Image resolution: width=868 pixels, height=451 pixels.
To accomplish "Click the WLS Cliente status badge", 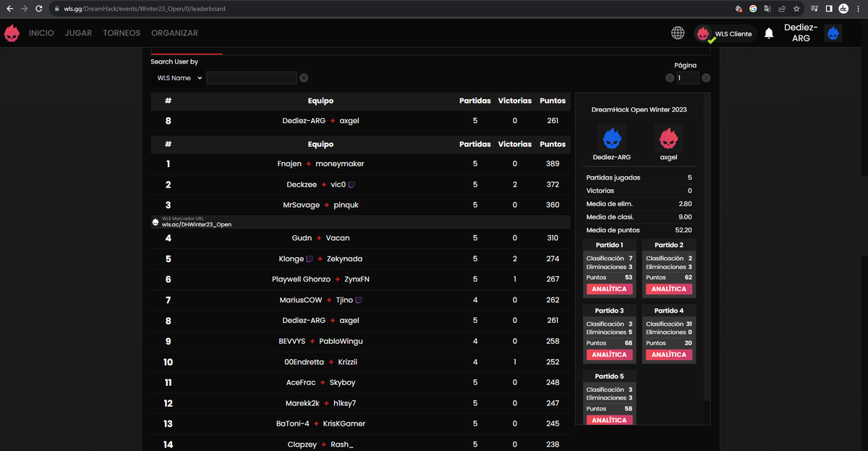I will pyautogui.click(x=726, y=33).
